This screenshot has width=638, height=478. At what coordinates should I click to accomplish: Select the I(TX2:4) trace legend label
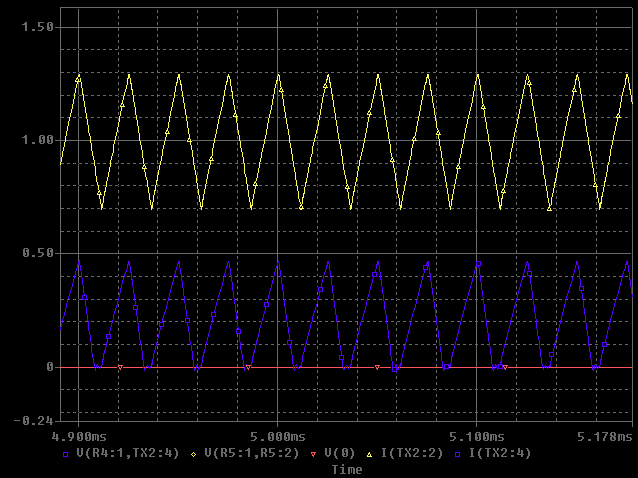tap(500, 453)
